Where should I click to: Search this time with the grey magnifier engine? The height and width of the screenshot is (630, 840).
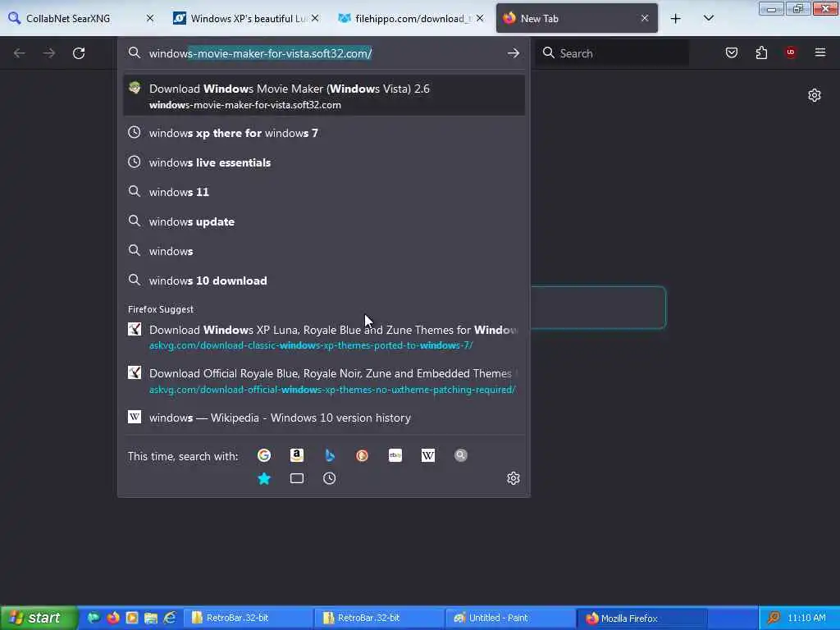[x=461, y=455]
